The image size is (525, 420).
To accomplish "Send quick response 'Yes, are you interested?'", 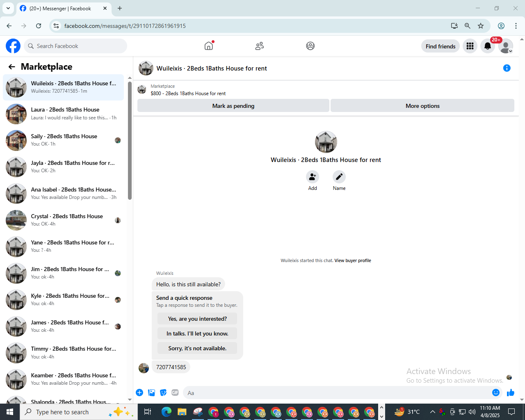I will tap(197, 319).
